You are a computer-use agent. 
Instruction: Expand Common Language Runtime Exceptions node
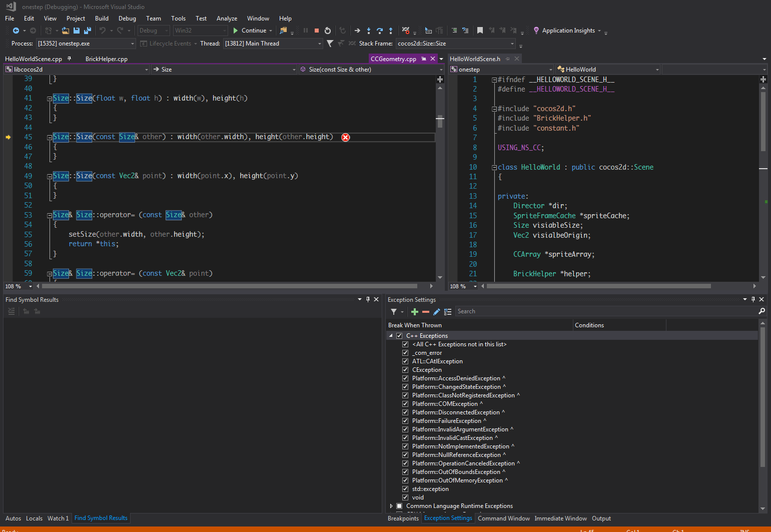pos(391,506)
